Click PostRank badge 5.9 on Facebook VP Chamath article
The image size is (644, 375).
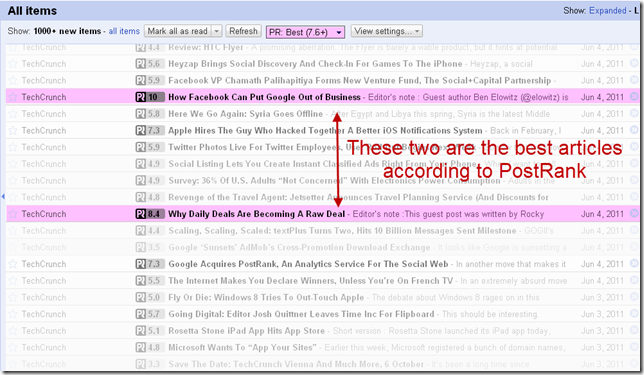click(x=150, y=81)
